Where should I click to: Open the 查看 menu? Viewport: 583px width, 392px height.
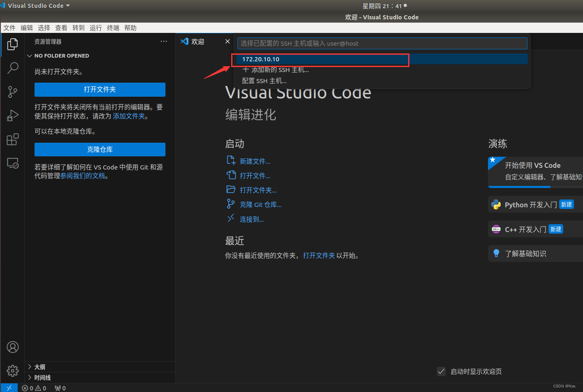click(61, 28)
